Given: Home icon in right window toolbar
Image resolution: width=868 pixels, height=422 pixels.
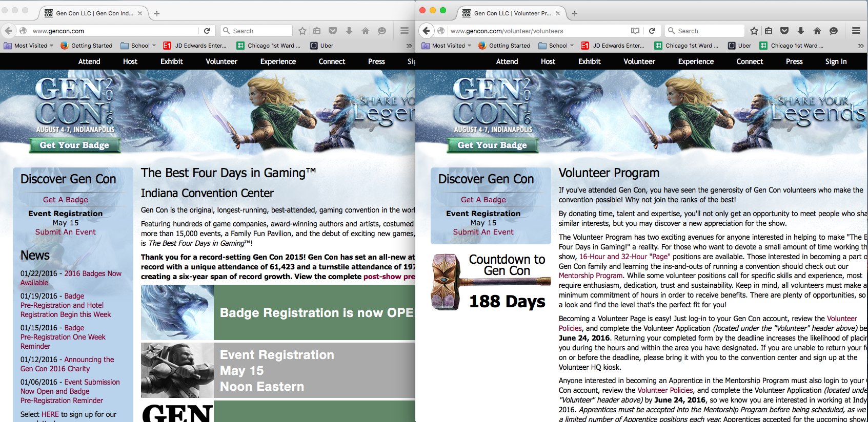Looking at the screenshot, I should click(x=817, y=31).
